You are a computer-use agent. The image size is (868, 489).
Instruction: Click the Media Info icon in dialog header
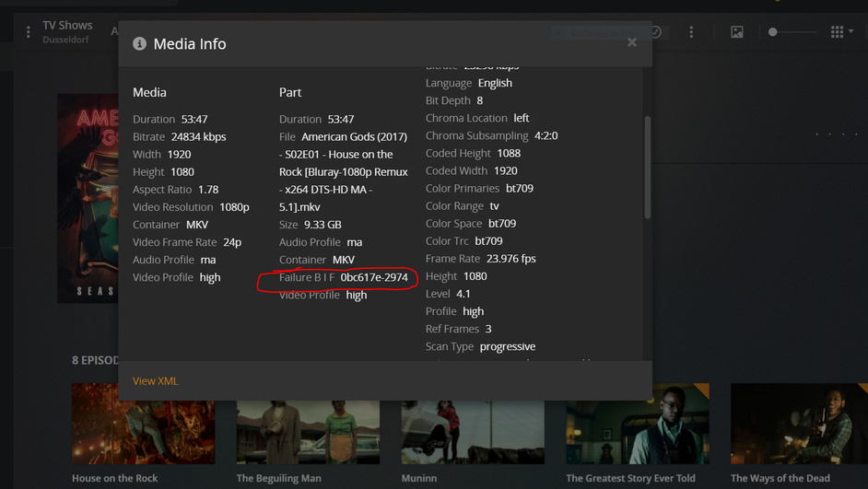coord(139,43)
